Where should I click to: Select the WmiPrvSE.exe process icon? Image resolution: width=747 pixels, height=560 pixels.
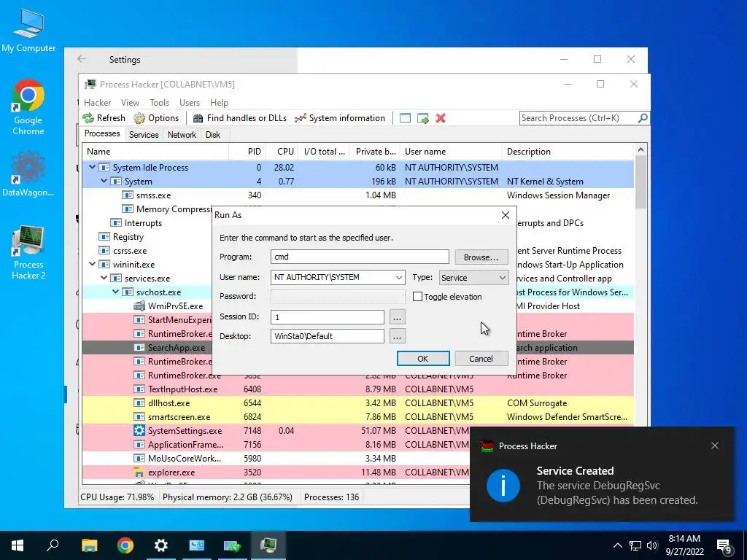click(x=139, y=306)
